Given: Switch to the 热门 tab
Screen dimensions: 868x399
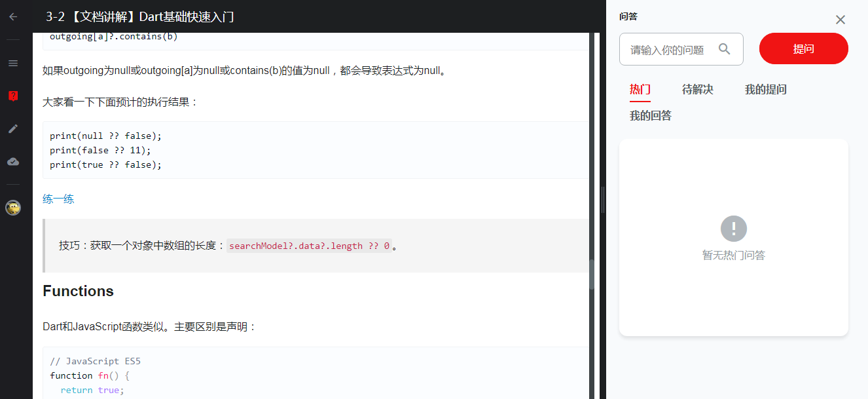Looking at the screenshot, I should pos(640,90).
